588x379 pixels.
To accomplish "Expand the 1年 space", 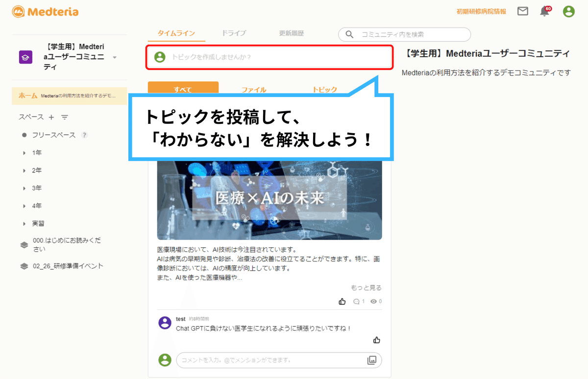I will (24, 153).
